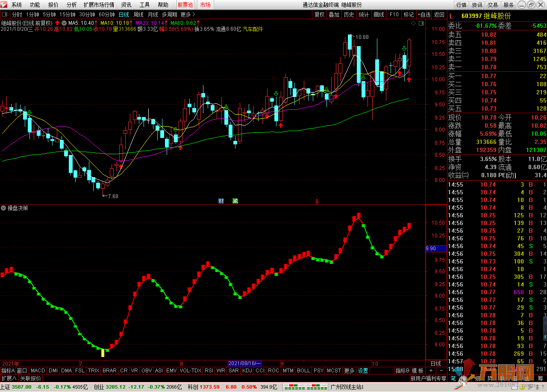
Task: Click the 服务 button at top right
Action: (509, 5)
